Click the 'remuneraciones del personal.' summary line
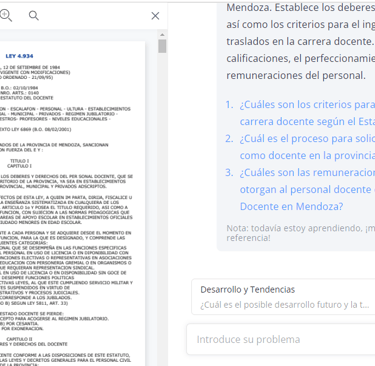The height and width of the screenshot is (366, 375). [296, 75]
